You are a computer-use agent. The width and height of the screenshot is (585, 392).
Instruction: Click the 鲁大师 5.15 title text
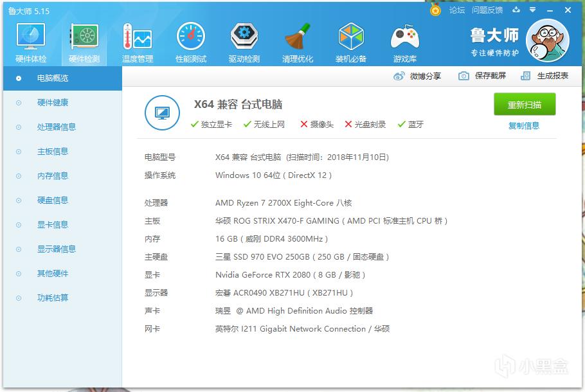[x=29, y=11]
